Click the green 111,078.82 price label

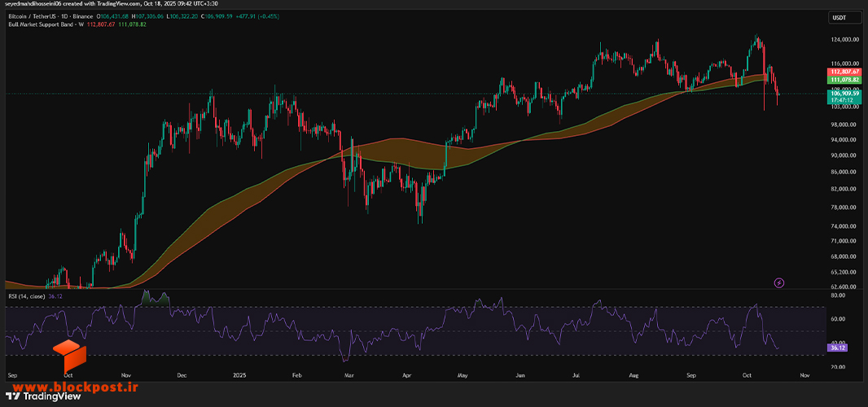(844, 80)
